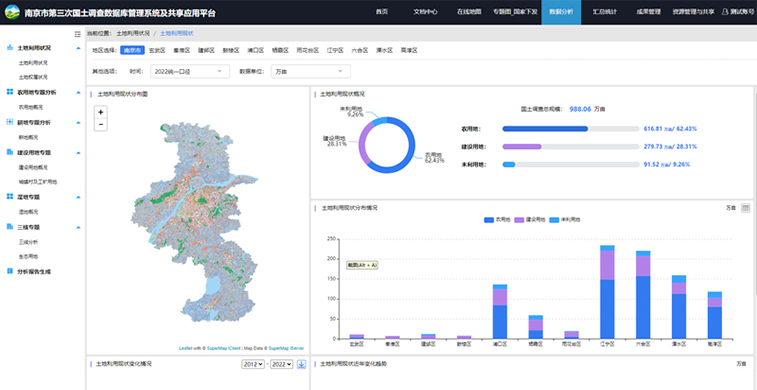Select 栖霞区 region
The width and height of the screenshot is (757, 390).
pyautogui.click(x=280, y=50)
